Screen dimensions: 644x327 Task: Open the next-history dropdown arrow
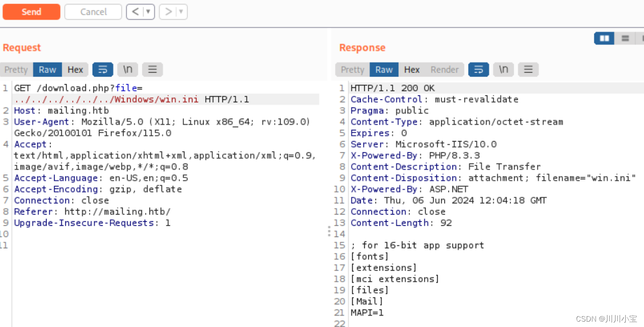pyautogui.click(x=181, y=12)
